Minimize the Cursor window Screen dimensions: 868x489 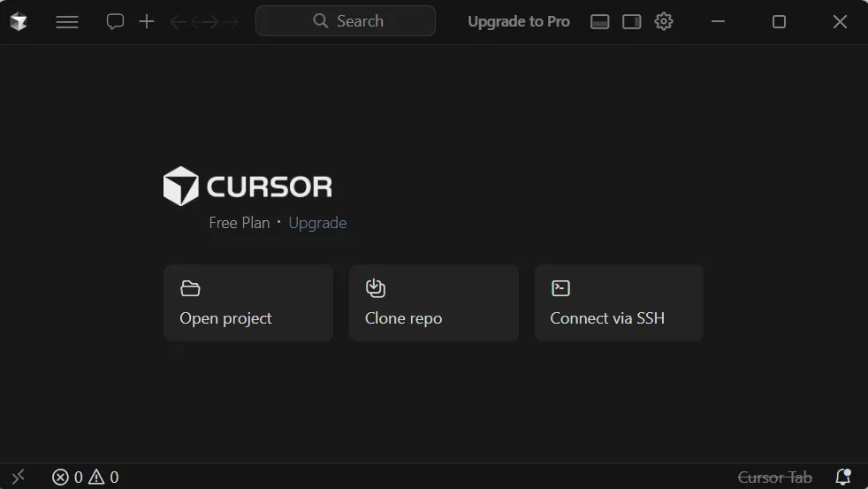point(718,21)
